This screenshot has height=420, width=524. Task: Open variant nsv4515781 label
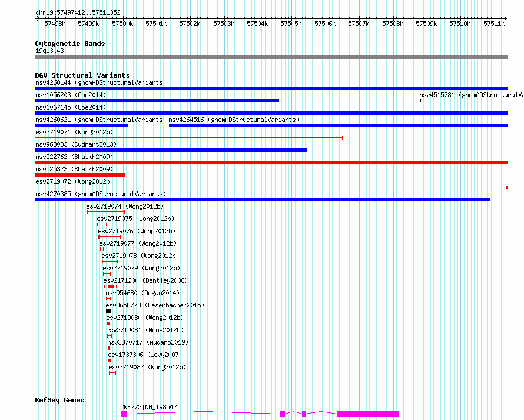coord(471,95)
